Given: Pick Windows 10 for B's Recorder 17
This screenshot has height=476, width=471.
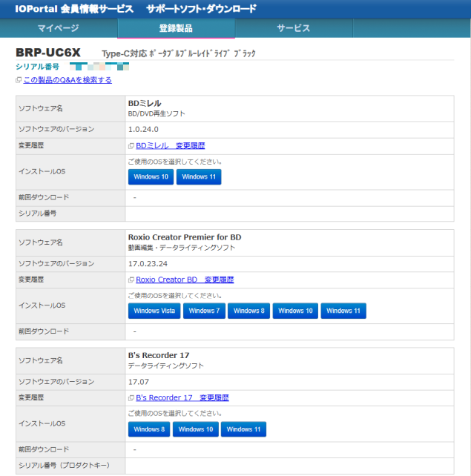Looking at the screenshot, I should pos(196,429).
